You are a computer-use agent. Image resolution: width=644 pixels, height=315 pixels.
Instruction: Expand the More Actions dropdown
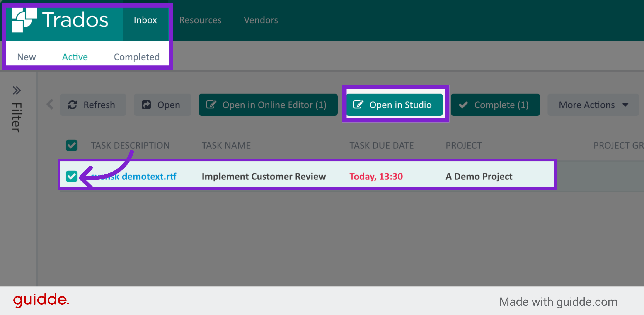coord(593,105)
